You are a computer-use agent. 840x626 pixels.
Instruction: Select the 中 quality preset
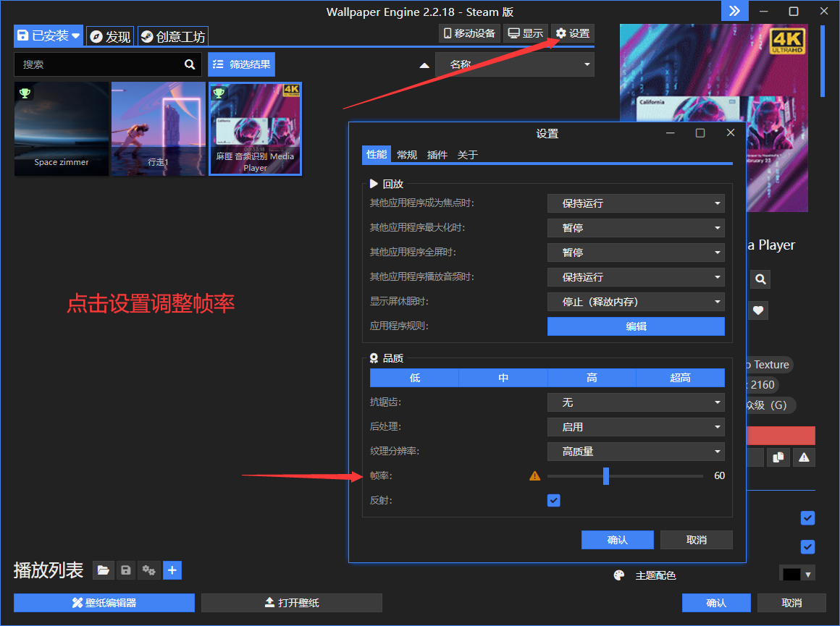[503, 378]
